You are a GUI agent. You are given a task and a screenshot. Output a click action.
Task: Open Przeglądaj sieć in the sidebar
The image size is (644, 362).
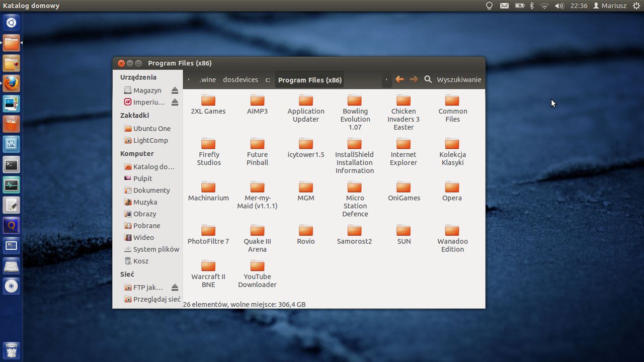click(x=151, y=299)
